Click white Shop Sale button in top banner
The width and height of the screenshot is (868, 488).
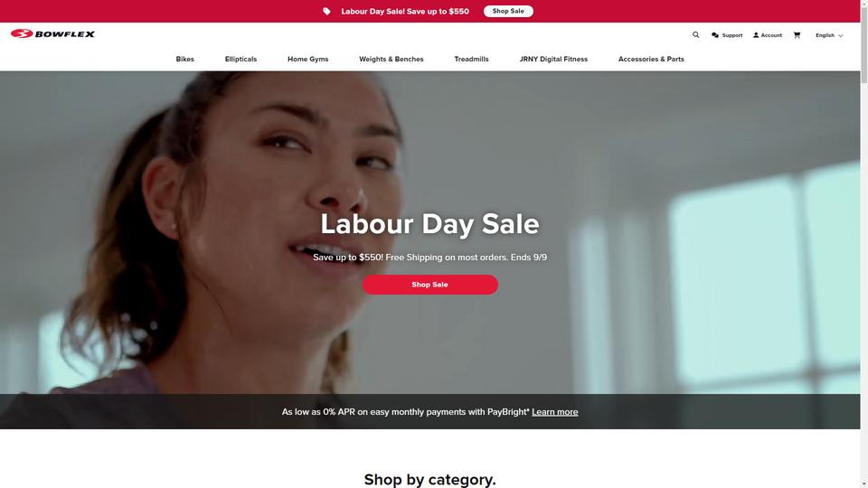pos(508,11)
